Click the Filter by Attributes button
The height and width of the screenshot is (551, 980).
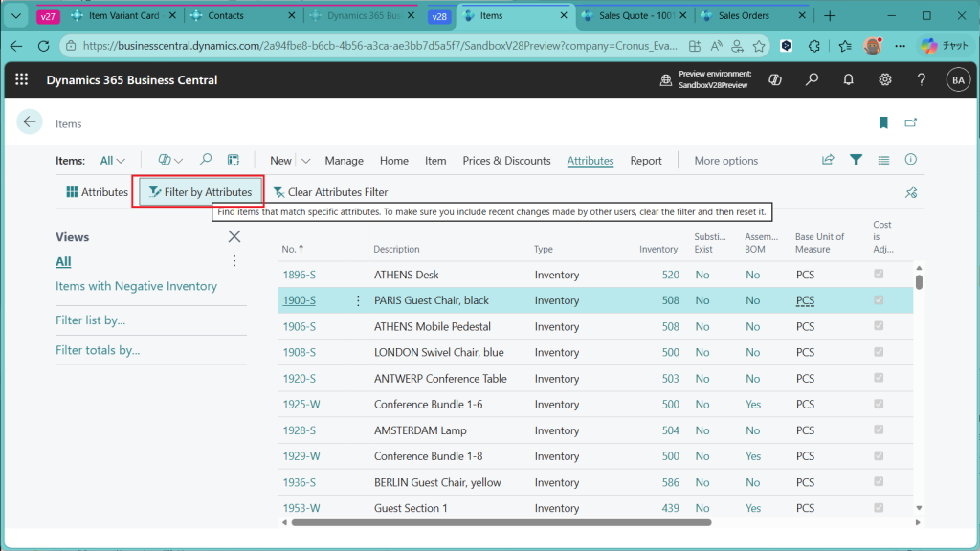tap(200, 192)
